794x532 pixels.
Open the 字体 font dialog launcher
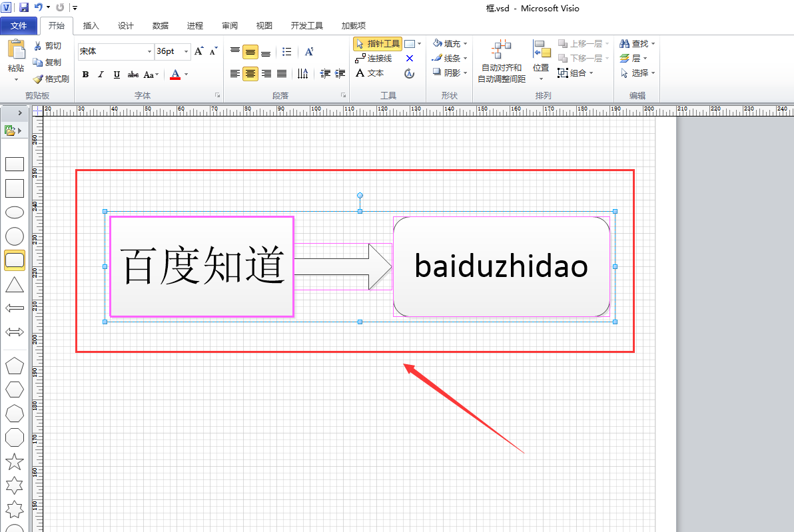point(217,95)
